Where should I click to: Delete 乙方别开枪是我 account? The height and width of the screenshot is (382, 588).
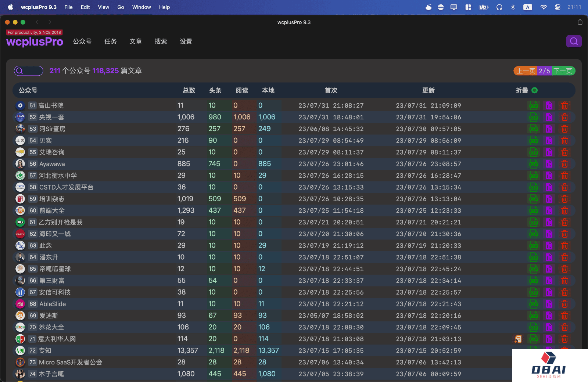click(564, 222)
